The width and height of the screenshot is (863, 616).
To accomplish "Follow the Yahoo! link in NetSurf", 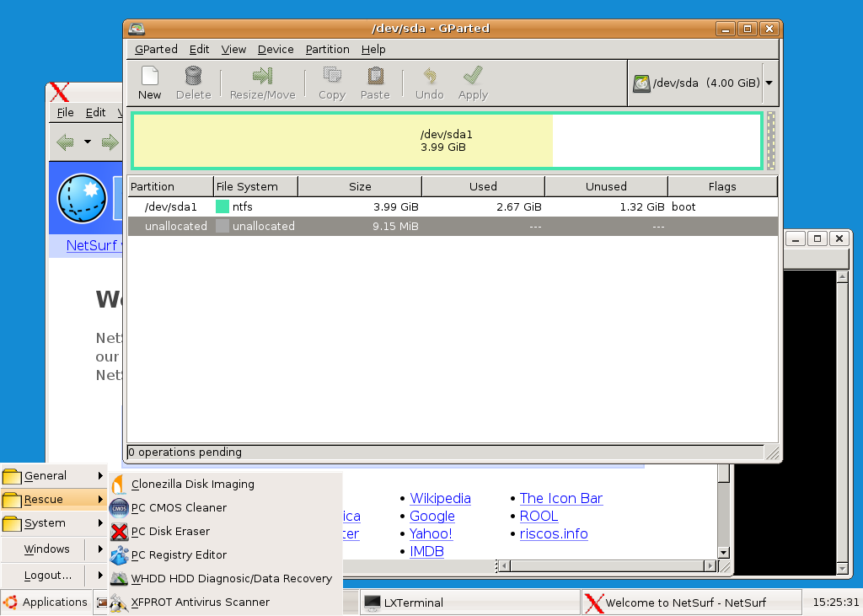I will click(431, 533).
